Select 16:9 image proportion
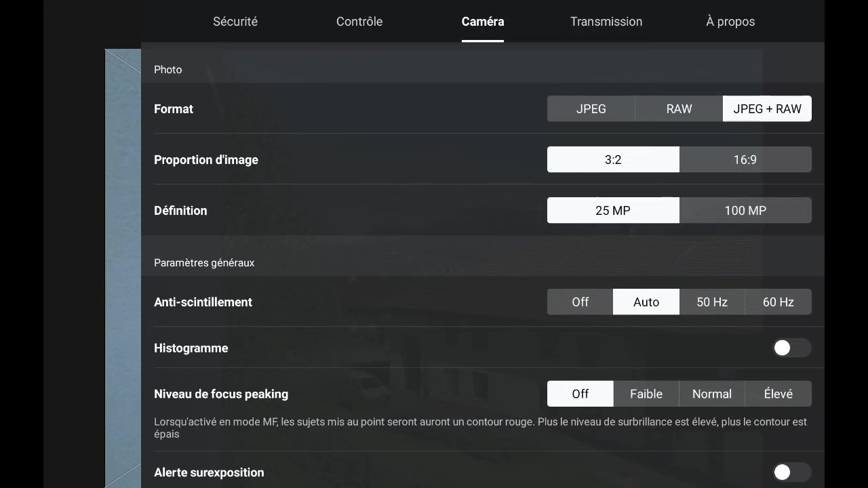The width and height of the screenshot is (868, 488). click(x=745, y=159)
